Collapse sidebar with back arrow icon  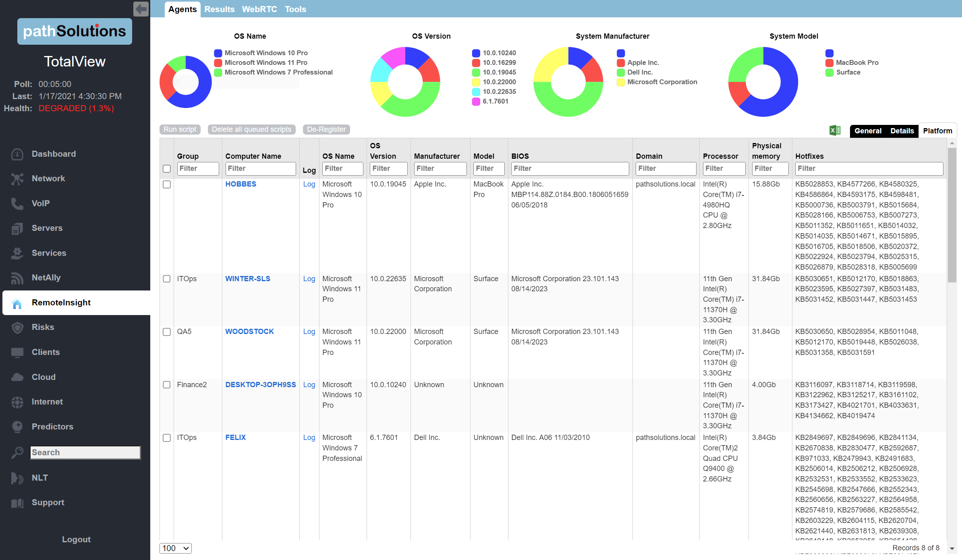pyautogui.click(x=141, y=9)
